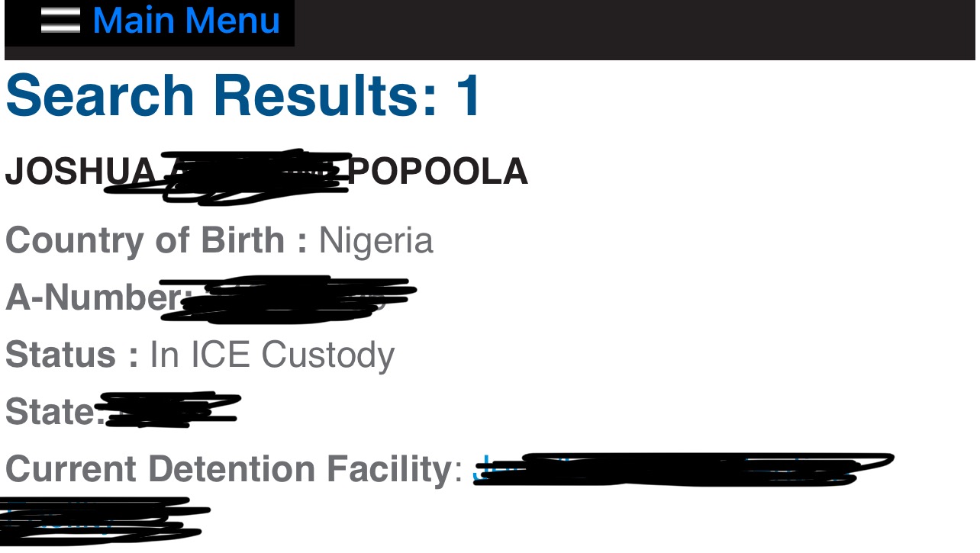Click the A-Number label

[x=92, y=297]
